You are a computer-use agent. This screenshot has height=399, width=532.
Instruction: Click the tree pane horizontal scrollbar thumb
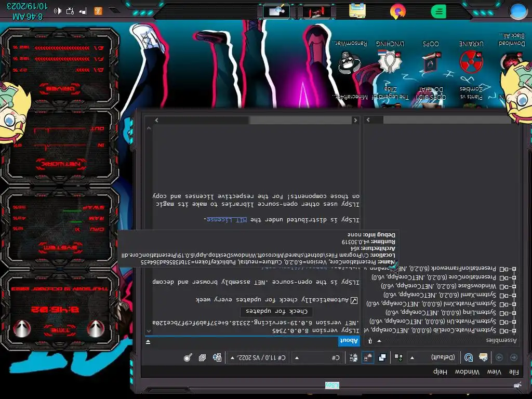point(447,120)
